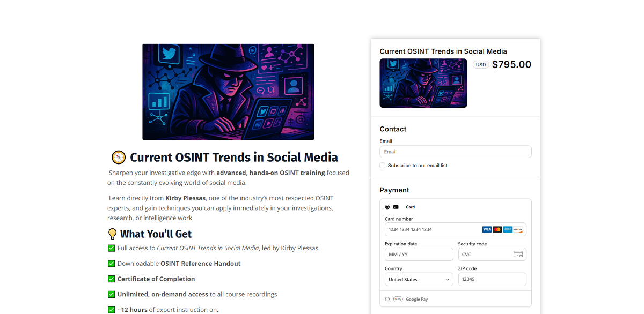This screenshot has height=314, width=644.
Task: Select the ZIP code field
Action: pyautogui.click(x=492, y=279)
